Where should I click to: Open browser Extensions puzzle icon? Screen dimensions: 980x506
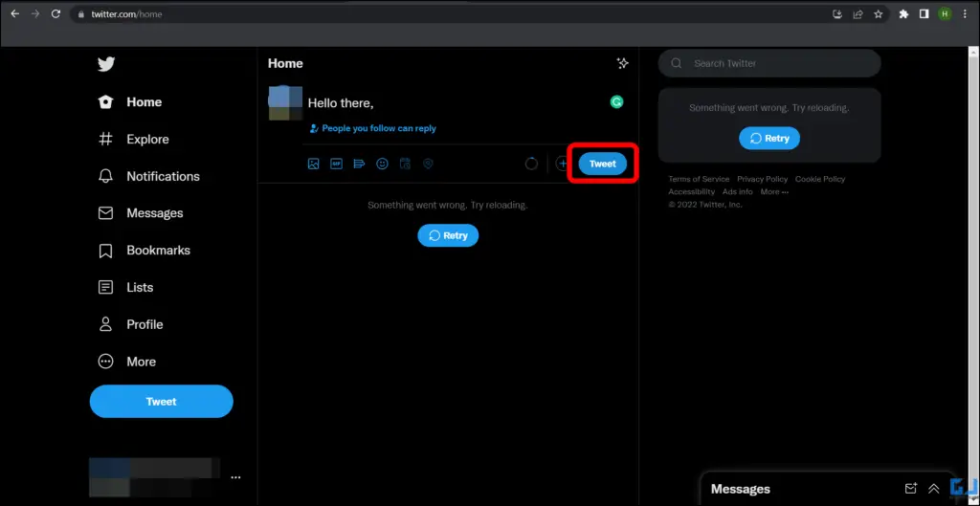point(903,13)
